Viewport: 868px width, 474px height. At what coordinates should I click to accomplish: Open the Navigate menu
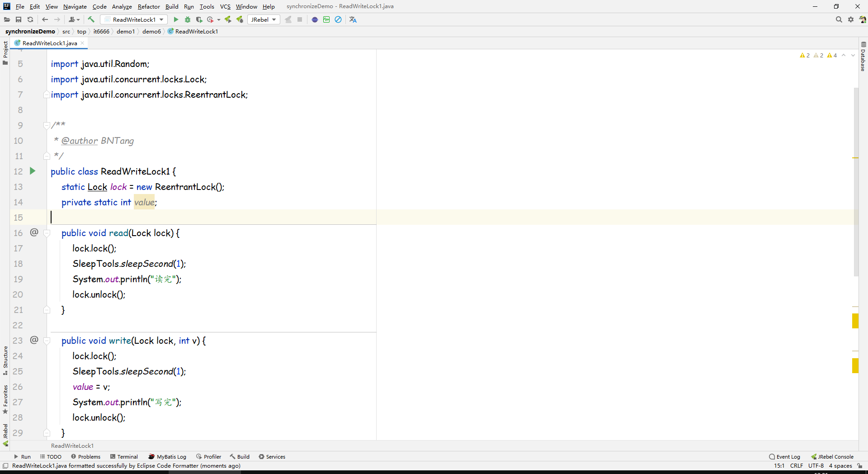point(75,6)
